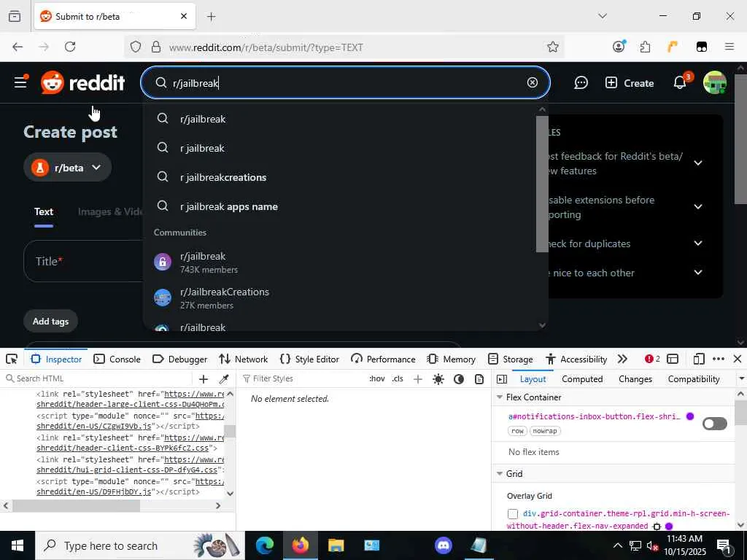
Task: Open the Reddit chat icon
Action: click(x=581, y=83)
